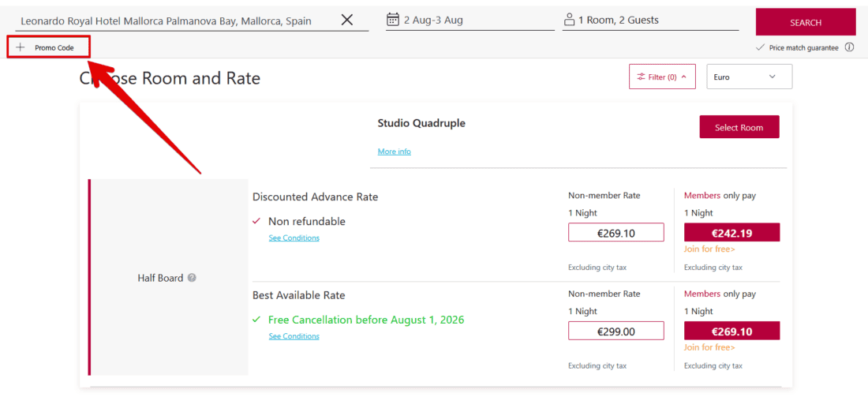Open the Euro currency dropdown
This screenshot has height=412, width=868.
click(750, 77)
